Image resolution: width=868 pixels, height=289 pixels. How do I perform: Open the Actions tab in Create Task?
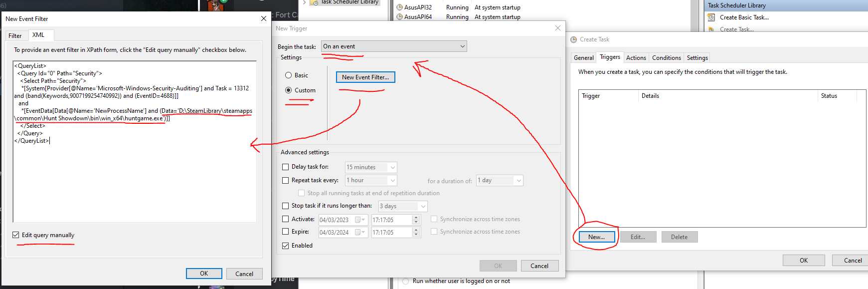(636, 58)
